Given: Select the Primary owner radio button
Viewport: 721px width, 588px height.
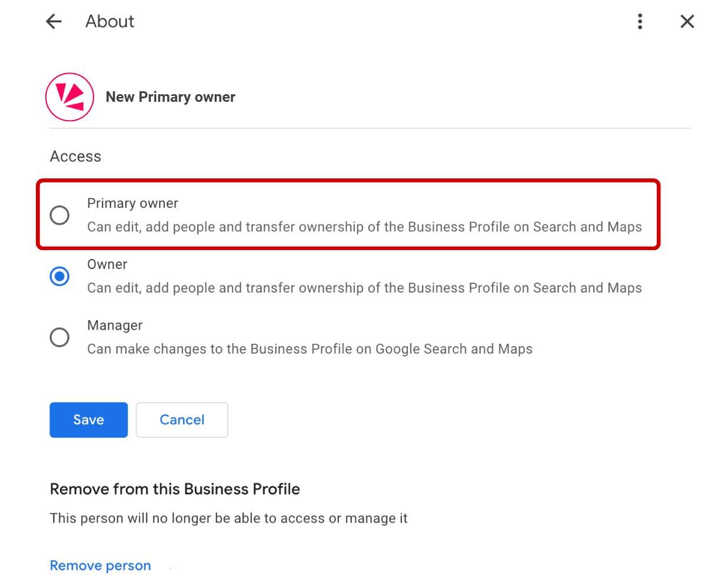Looking at the screenshot, I should (x=59, y=215).
